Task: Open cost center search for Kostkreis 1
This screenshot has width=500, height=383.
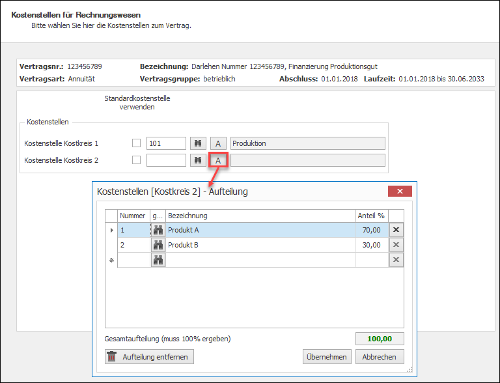Action: (198, 143)
